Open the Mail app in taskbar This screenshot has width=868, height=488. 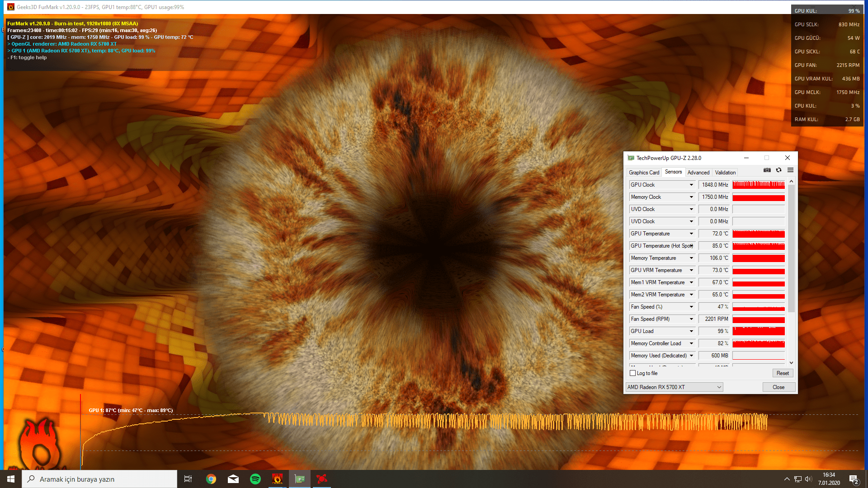(233, 479)
